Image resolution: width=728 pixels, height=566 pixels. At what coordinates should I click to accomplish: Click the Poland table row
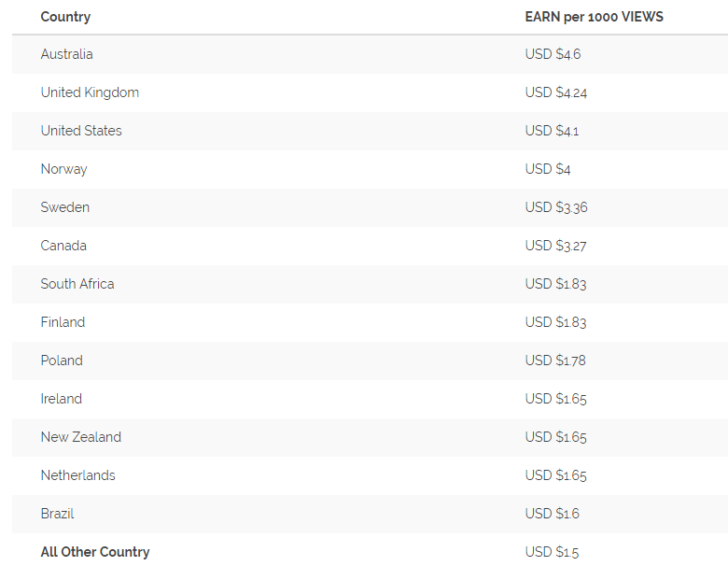pyautogui.click(x=370, y=361)
